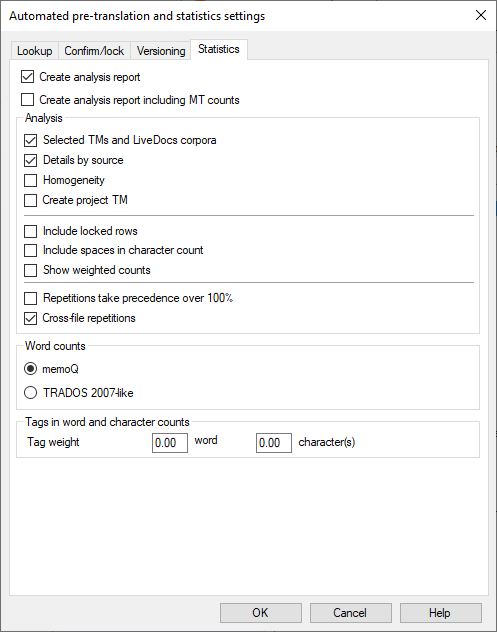Confirm settings with the OK button
Screen dimensions: 497x632
(261, 613)
